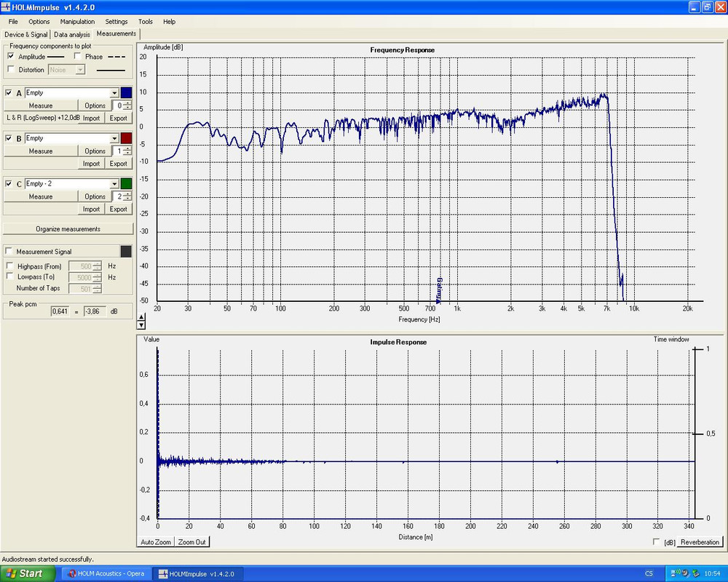Viewport: 728px width, 582px height.
Task: Open the Help menu
Action: pyautogui.click(x=169, y=21)
